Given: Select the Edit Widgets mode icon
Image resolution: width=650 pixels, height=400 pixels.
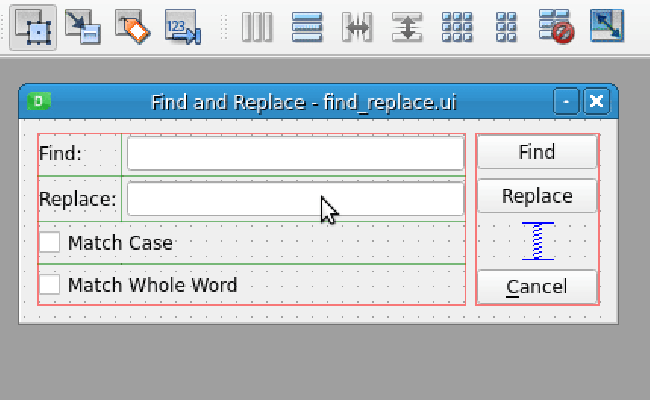Looking at the screenshot, I should point(33,27).
